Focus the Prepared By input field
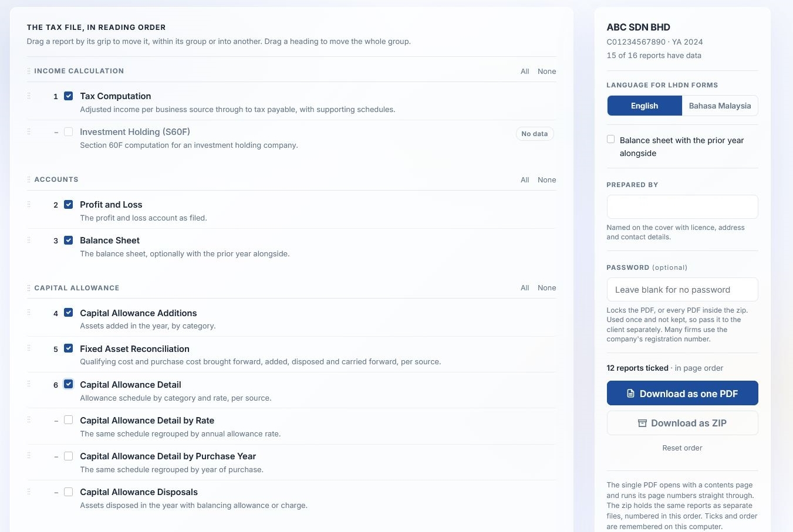793x532 pixels. coord(682,207)
